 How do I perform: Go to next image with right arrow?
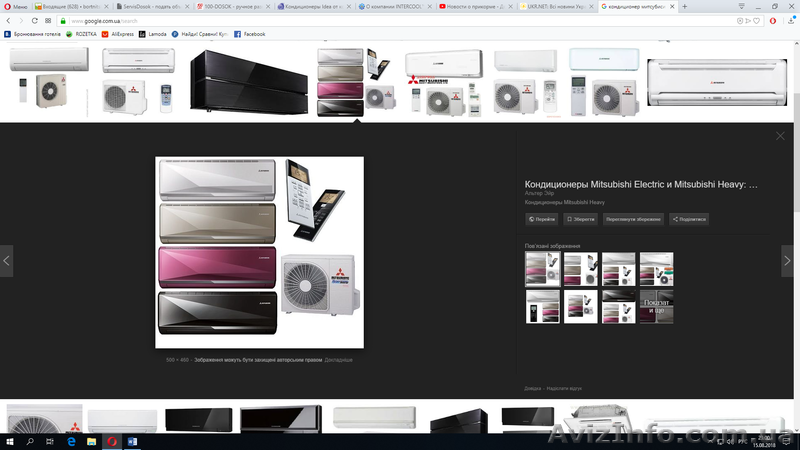click(x=787, y=260)
